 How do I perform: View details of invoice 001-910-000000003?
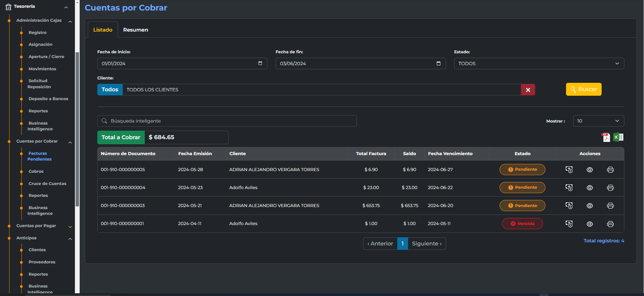(x=590, y=206)
